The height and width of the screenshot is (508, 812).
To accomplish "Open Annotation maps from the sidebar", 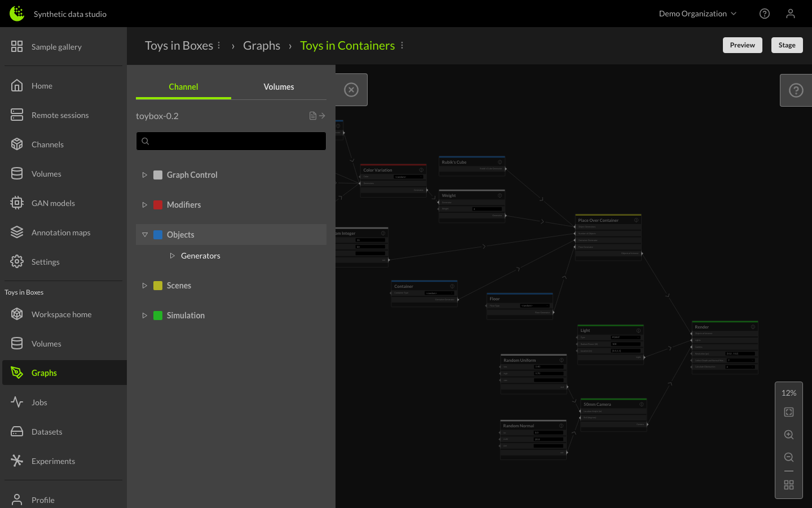I will [61, 232].
